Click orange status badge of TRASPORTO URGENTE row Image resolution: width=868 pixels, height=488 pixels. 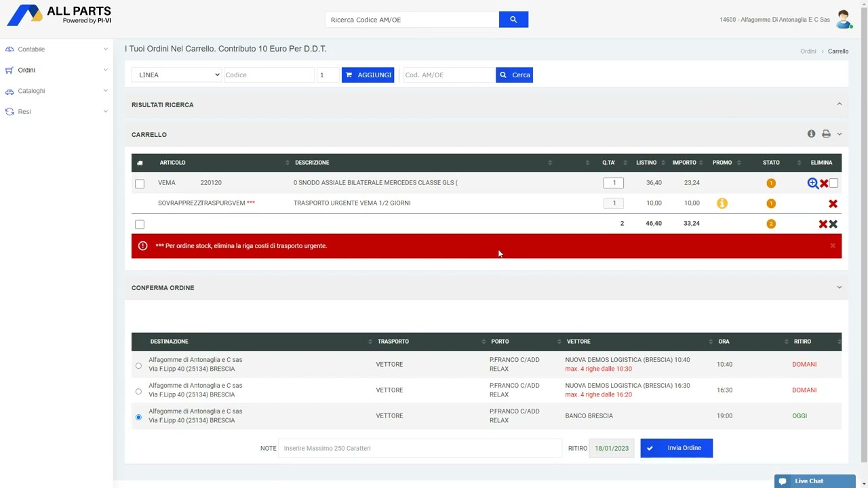tap(771, 203)
